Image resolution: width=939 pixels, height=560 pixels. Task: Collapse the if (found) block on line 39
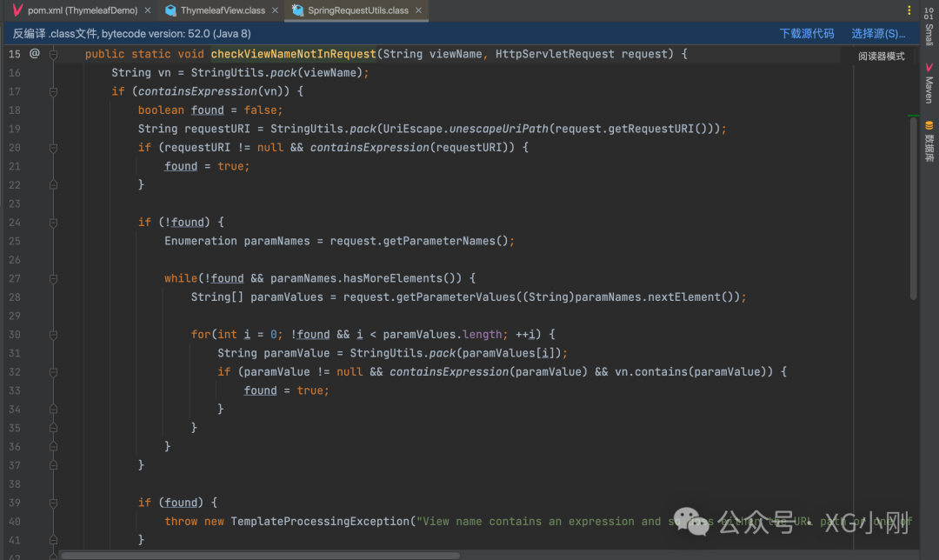[x=53, y=503]
